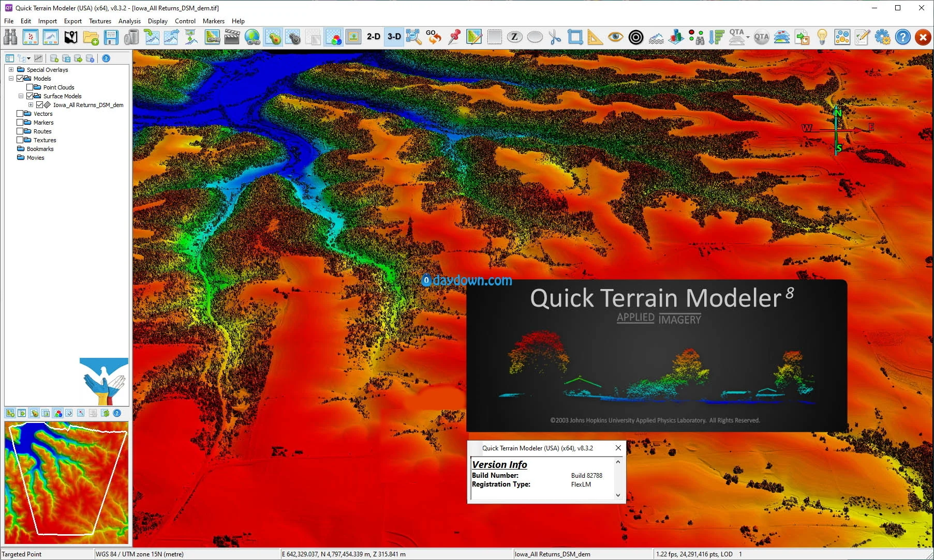
Task: Click the floppy disk save icon
Action: coord(111,37)
